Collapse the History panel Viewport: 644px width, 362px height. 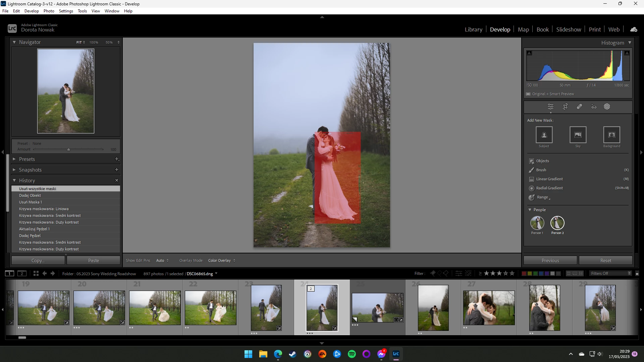(14, 180)
